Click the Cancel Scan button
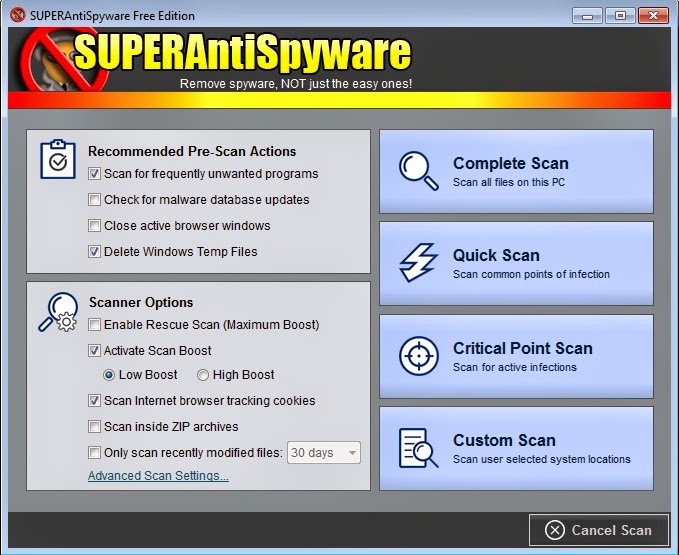This screenshot has width=679, height=555. [599, 530]
